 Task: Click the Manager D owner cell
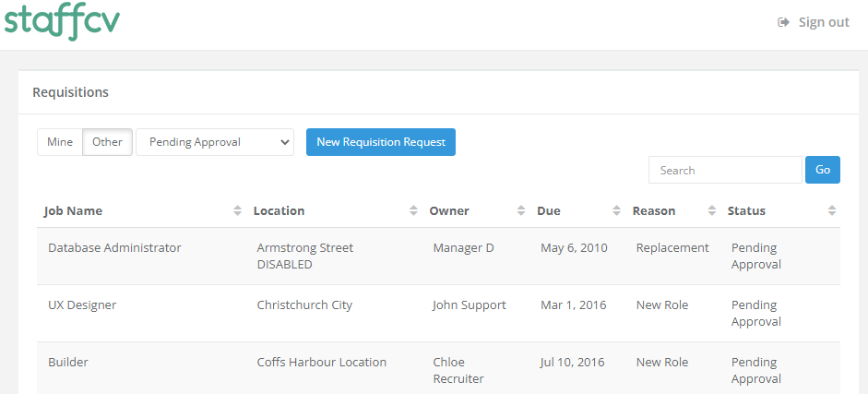pos(463,248)
